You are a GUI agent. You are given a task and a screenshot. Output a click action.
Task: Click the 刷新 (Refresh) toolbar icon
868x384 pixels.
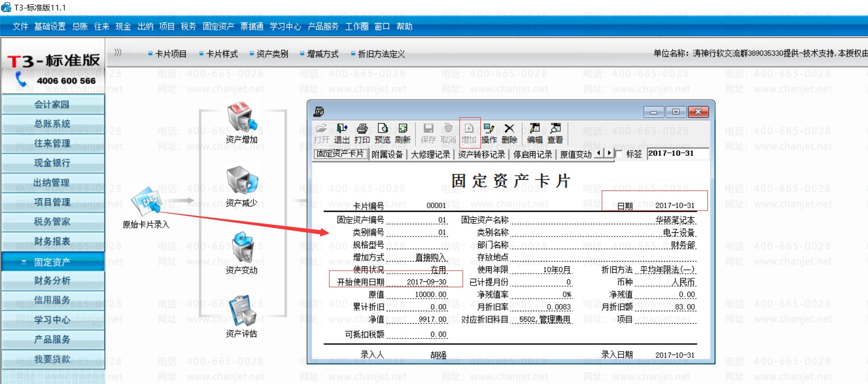point(403,134)
